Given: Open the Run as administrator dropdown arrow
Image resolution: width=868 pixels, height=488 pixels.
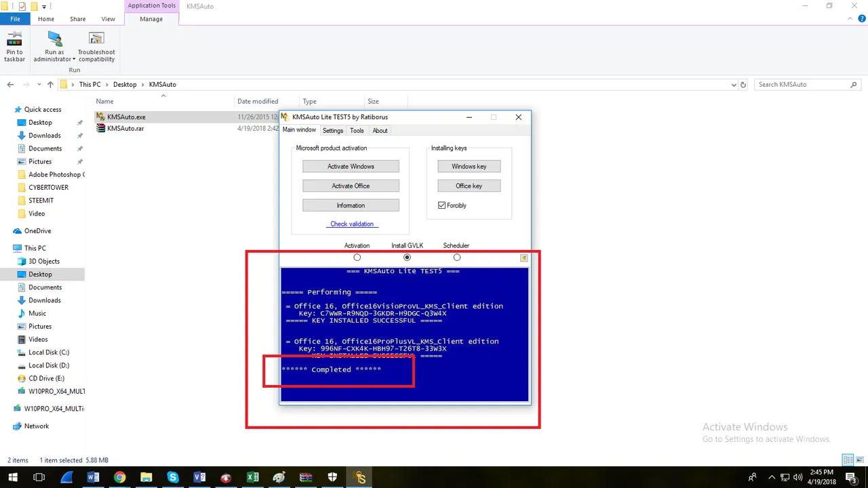Looking at the screenshot, I should [x=74, y=60].
